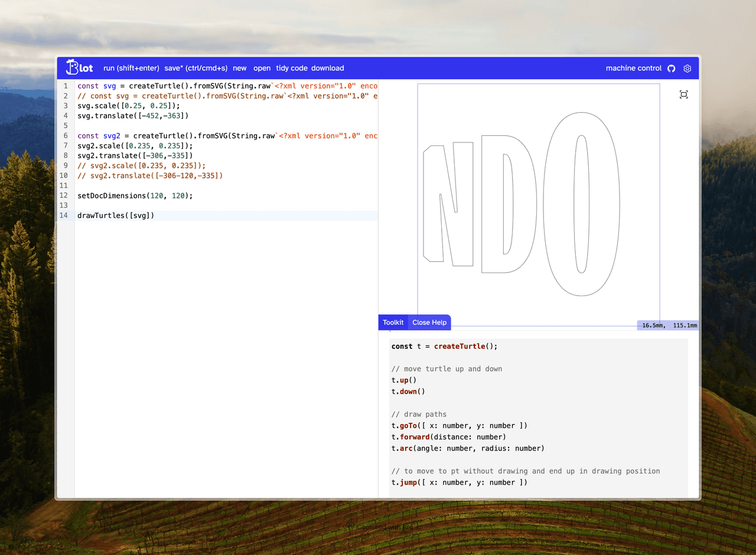Click the Blot logo icon
This screenshot has height=555, width=756.
point(80,67)
